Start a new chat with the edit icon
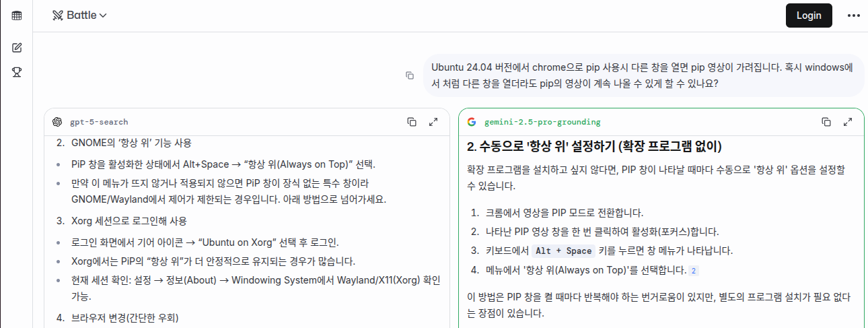Image resolution: width=868 pixels, height=328 pixels. [17, 48]
